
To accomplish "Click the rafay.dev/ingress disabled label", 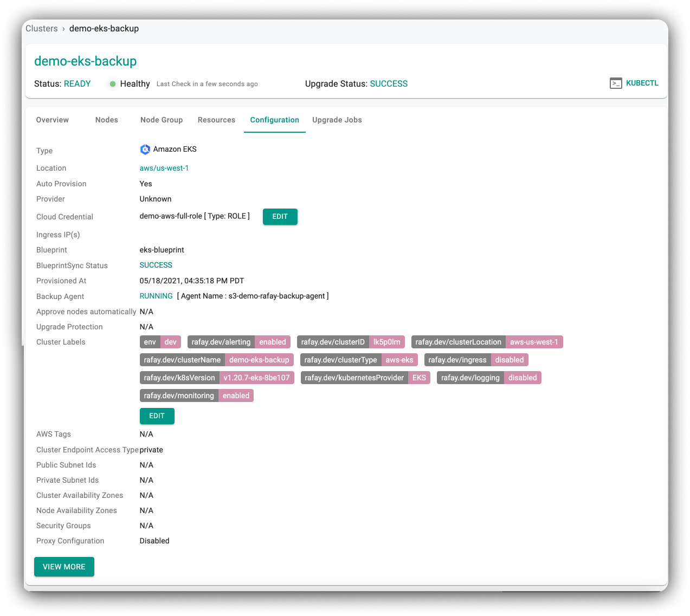I will pyautogui.click(x=476, y=360).
